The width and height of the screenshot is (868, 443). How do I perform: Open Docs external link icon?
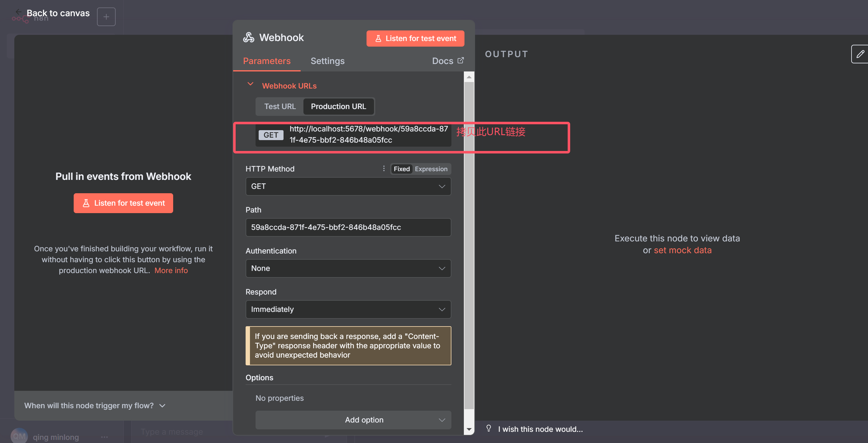[x=460, y=61]
